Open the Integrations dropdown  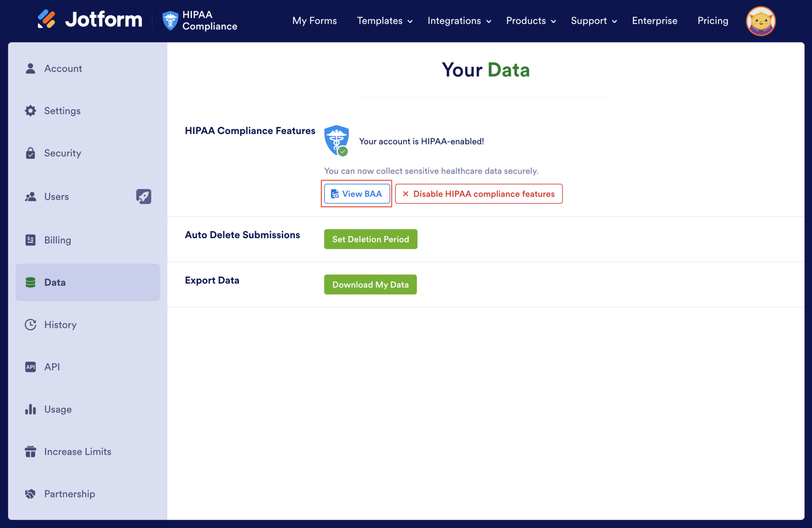pyautogui.click(x=459, y=21)
